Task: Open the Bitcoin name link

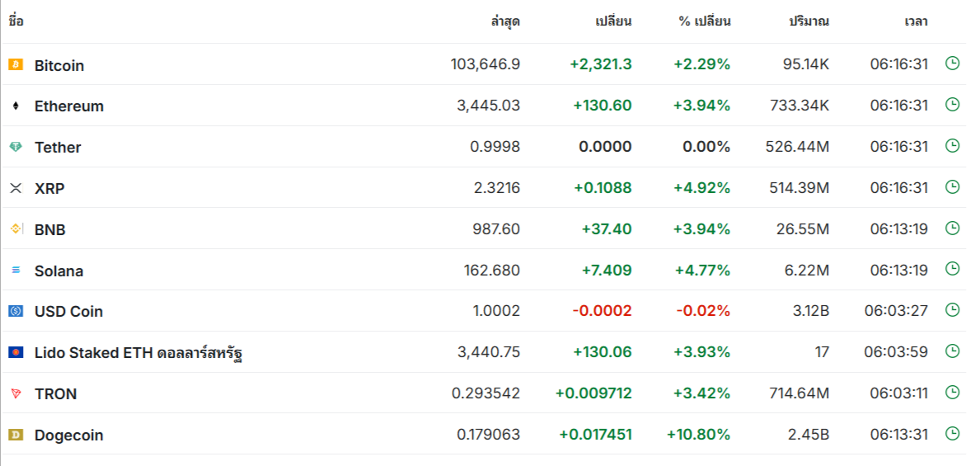Action: [59, 65]
